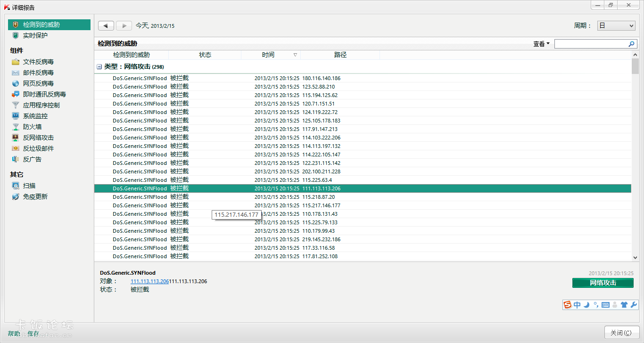Open the 检测到的威胁 shield icon in sidebar
The height and width of the screenshot is (343, 644).
pos(16,24)
